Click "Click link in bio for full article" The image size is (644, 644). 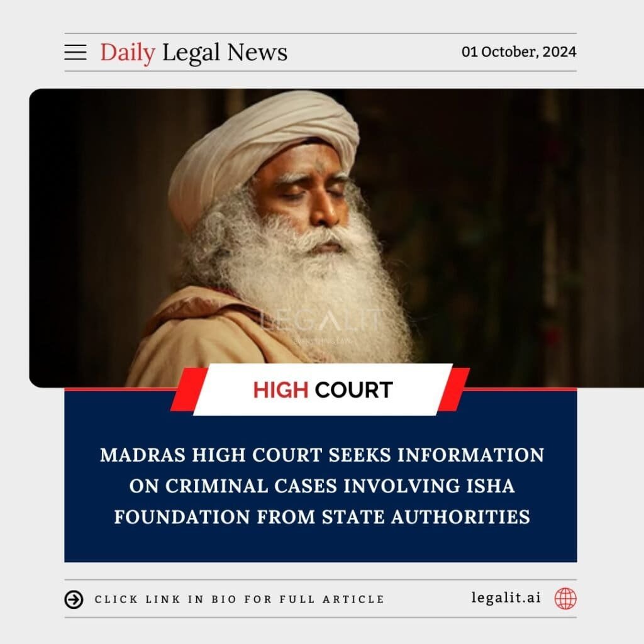[240, 599]
